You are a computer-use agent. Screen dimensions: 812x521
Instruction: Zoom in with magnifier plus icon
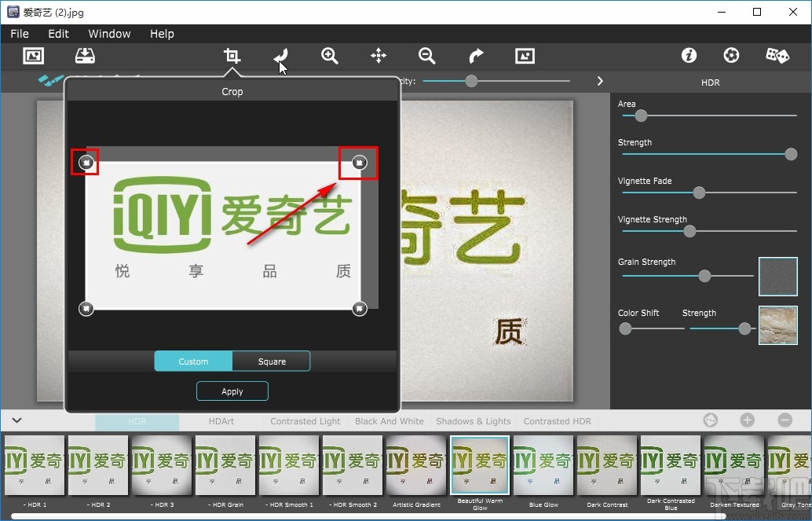(329, 56)
